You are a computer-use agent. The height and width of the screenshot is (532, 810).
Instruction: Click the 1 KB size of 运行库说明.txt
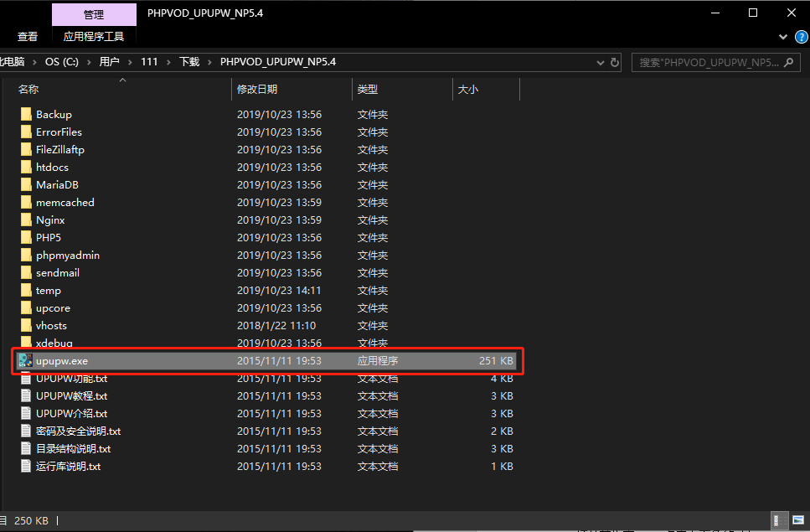tap(502, 467)
